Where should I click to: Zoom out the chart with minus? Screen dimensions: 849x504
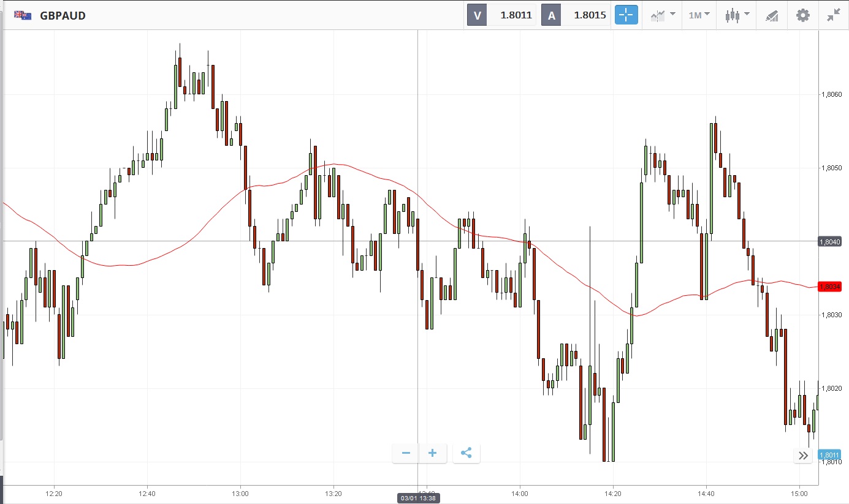coord(406,453)
